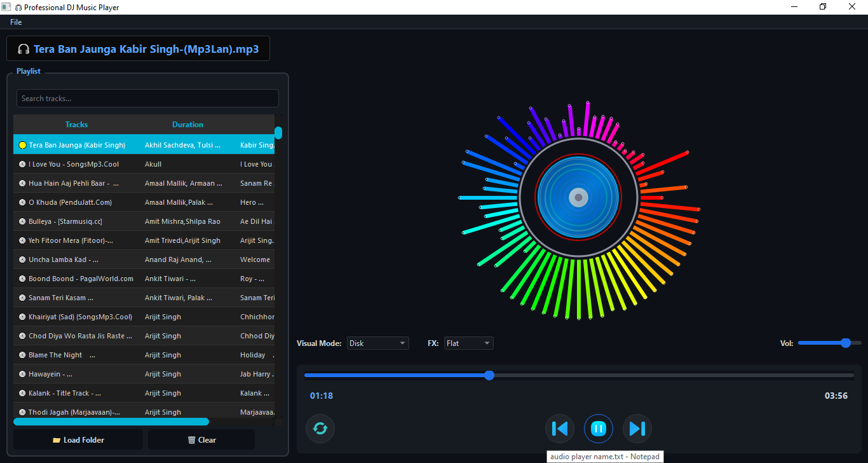
Task: Click the album cell "Holiday"
Action: point(253,355)
